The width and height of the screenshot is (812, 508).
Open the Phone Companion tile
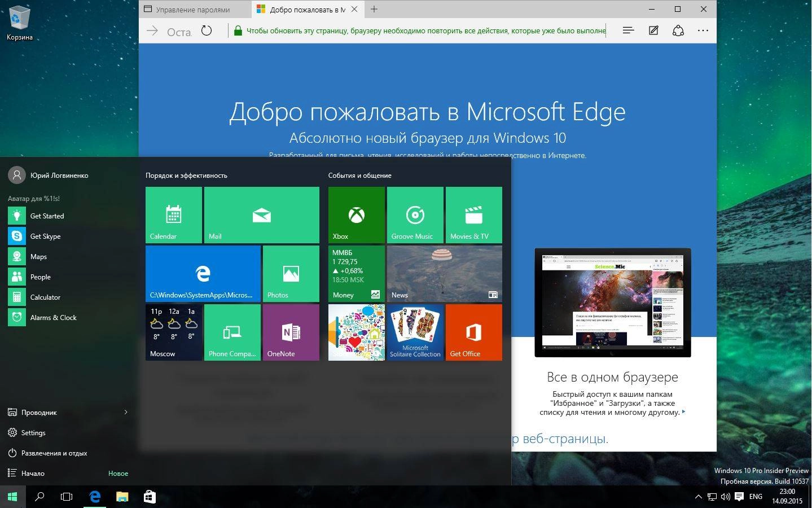(232, 332)
